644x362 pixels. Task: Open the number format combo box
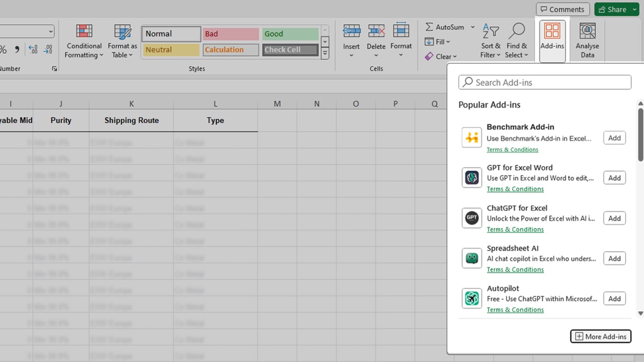pos(26,32)
